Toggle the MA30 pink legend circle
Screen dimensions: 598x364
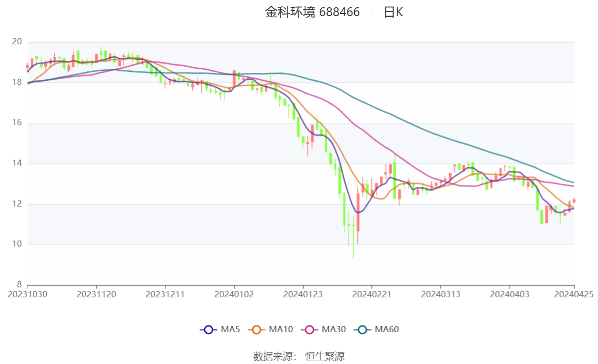(309, 330)
